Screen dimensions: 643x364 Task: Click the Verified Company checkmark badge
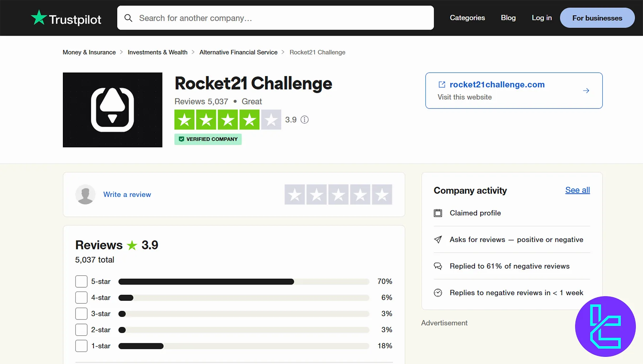point(181,139)
